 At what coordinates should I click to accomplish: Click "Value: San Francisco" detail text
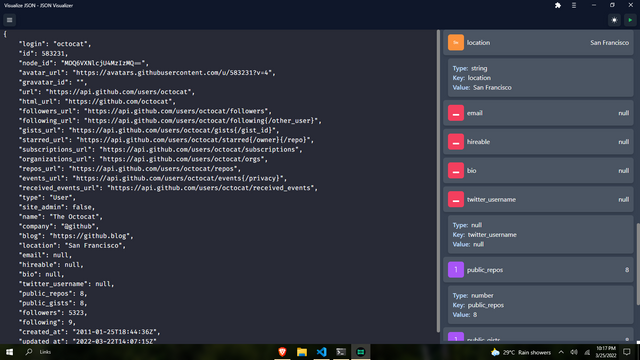pyautogui.click(x=482, y=87)
